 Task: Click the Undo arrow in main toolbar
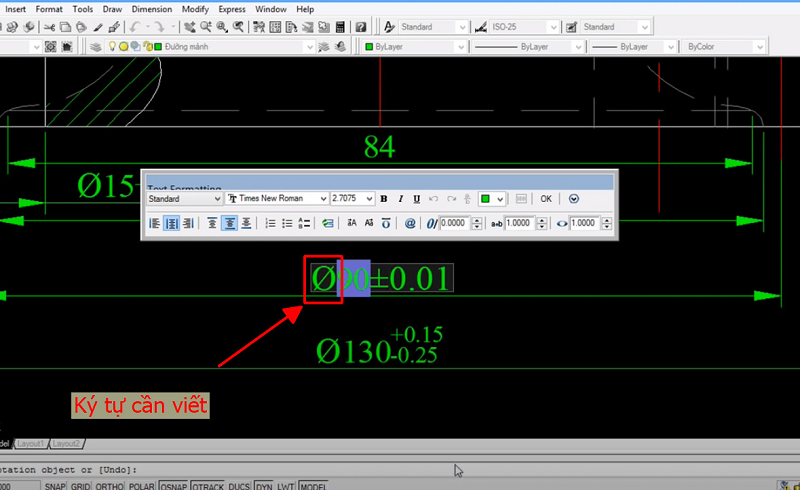tap(135, 27)
